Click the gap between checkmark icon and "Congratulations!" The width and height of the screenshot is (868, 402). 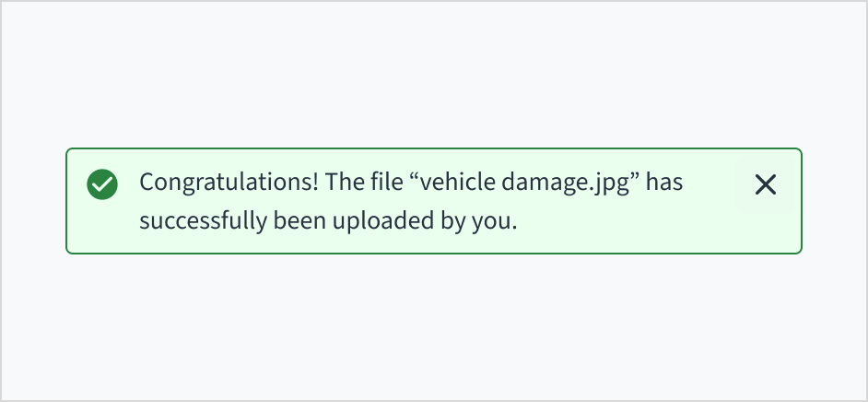pos(129,184)
